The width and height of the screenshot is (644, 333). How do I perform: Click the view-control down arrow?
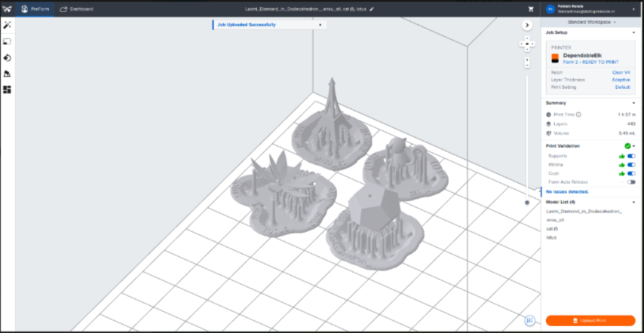tap(527, 49)
